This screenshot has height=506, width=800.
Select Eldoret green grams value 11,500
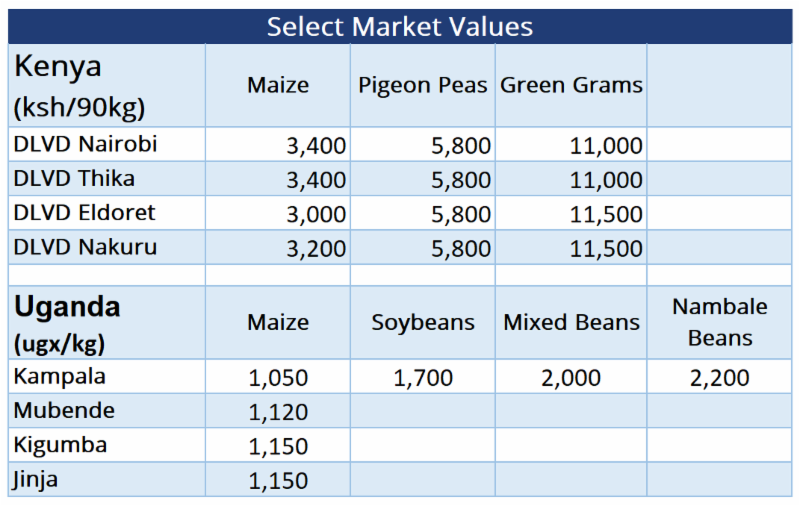(606, 214)
